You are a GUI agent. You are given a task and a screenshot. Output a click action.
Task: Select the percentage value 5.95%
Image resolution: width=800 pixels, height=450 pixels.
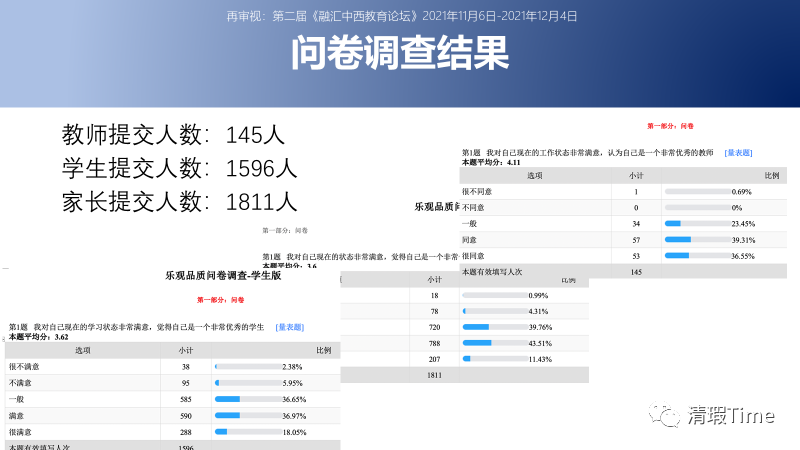[x=292, y=383]
